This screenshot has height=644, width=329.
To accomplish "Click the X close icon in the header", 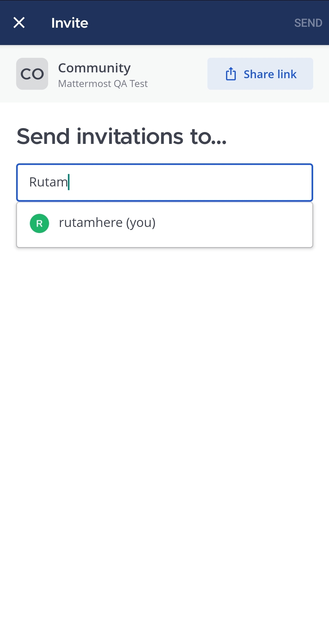I will [x=19, y=23].
